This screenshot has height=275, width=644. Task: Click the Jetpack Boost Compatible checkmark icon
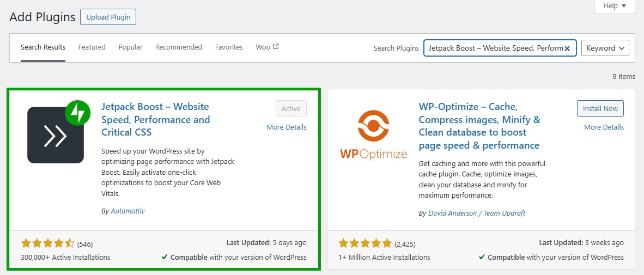tap(165, 258)
